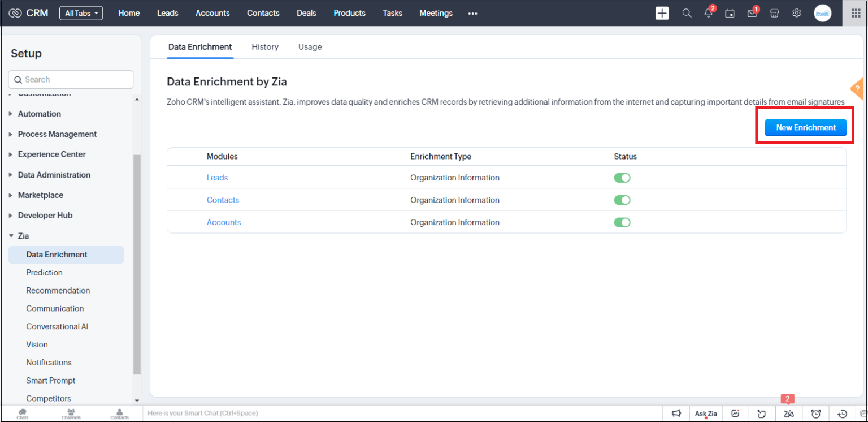Screen dimensions: 868x422
Task: Open the Usage tab
Action: tap(310, 47)
